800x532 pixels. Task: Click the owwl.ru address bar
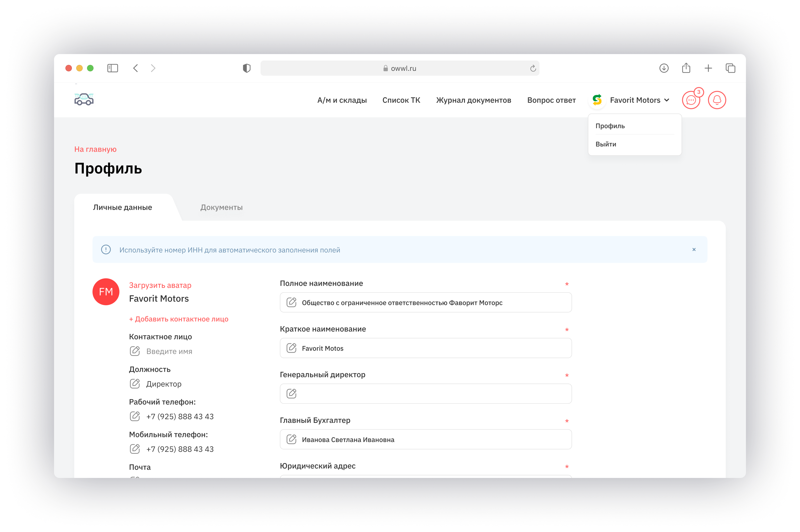(x=400, y=68)
